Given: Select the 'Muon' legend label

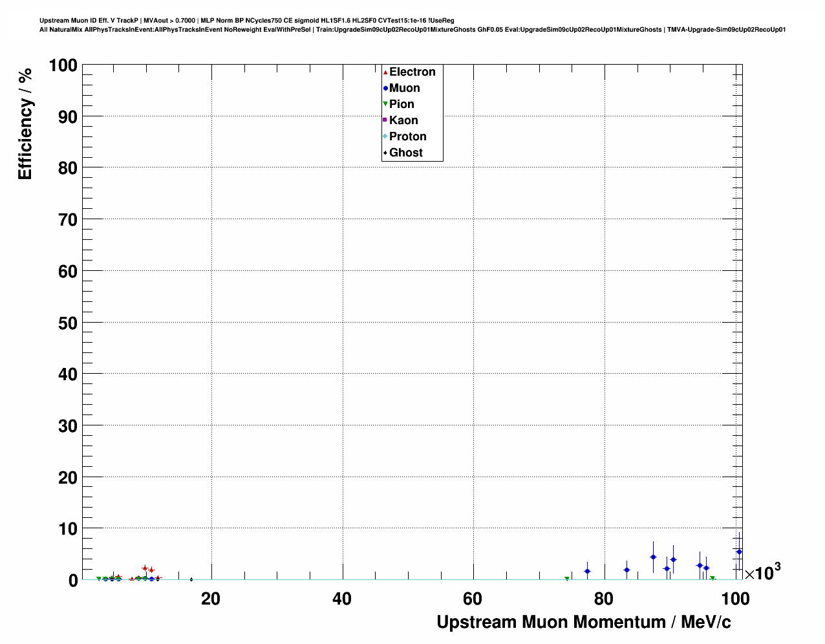Looking at the screenshot, I should [x=405, y=88].
